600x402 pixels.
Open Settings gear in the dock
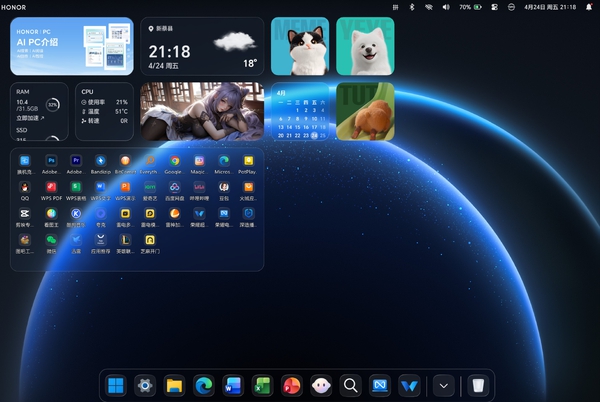pyautogui.click(x=145, y=386)
